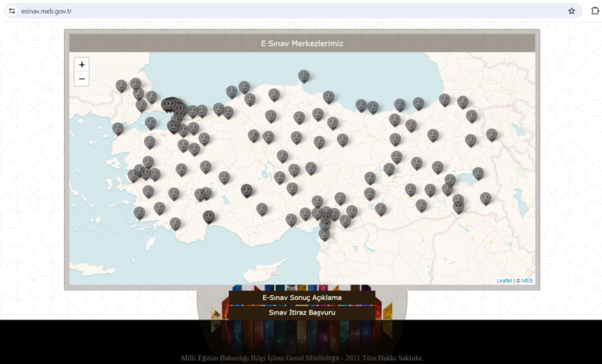
Task: Select the northernmost marker on the Black Sea coast
Action: click(x=304, y=76)
